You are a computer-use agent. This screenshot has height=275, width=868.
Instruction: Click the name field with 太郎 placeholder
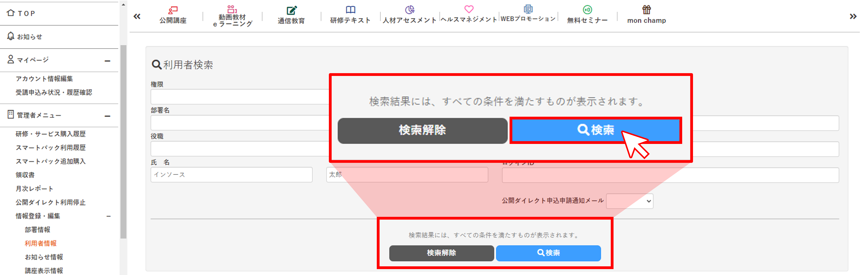click(407, 175)
